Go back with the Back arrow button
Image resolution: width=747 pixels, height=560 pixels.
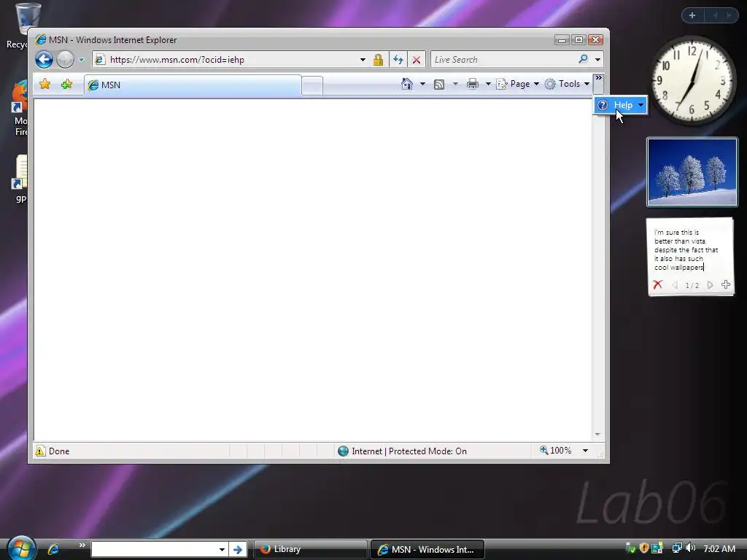tap(44, 60)
